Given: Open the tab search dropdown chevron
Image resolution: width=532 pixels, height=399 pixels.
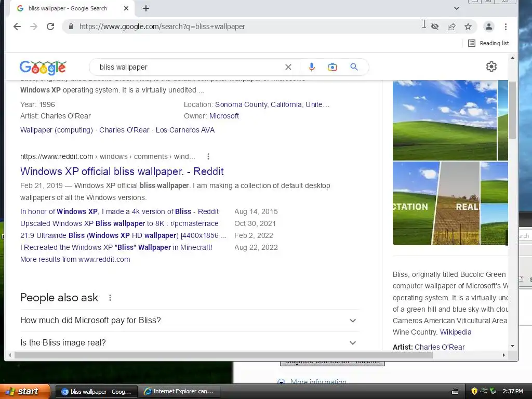Looking at the screenshot, I should point(456,8).
